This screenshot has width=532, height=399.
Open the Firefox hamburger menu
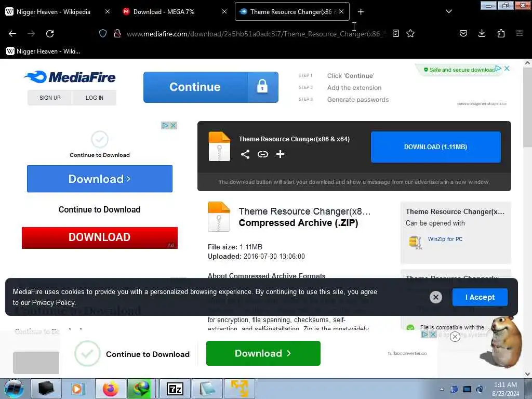click(x=519, y=33)
